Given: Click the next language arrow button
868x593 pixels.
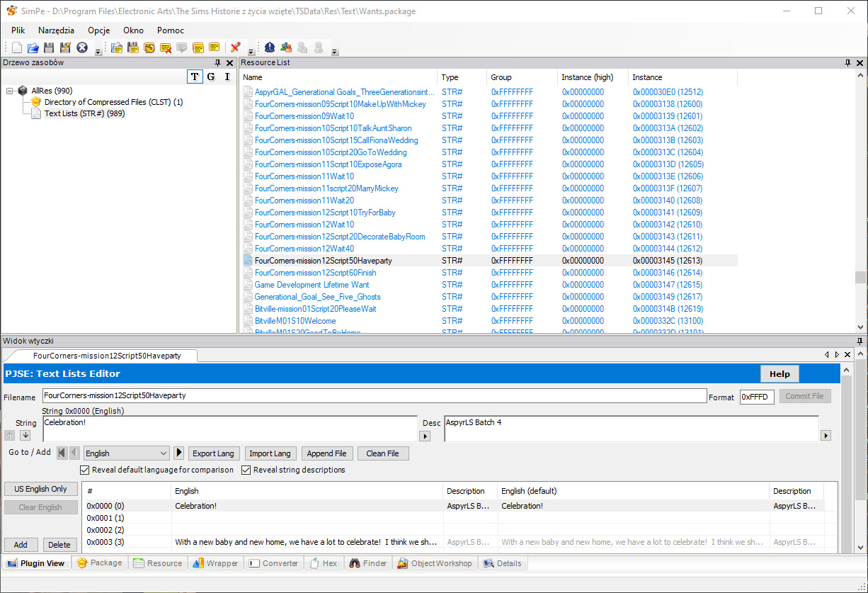Looking at the screenshot, I should pyautogui.click(x=178, y=453).
